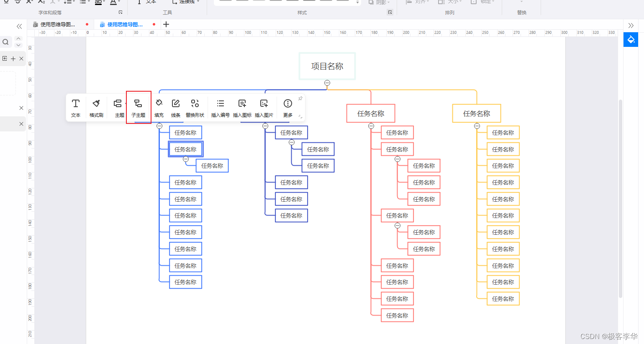Select the 线条 line style icon
The image size is (644, 344).
tap(175, 107)
